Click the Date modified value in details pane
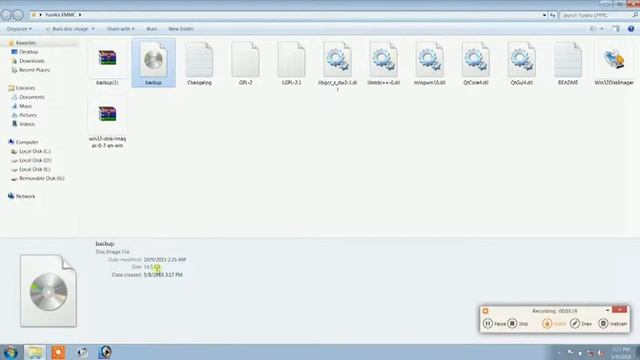This screenshot has height=360, width=640. [x=164, y=260]
